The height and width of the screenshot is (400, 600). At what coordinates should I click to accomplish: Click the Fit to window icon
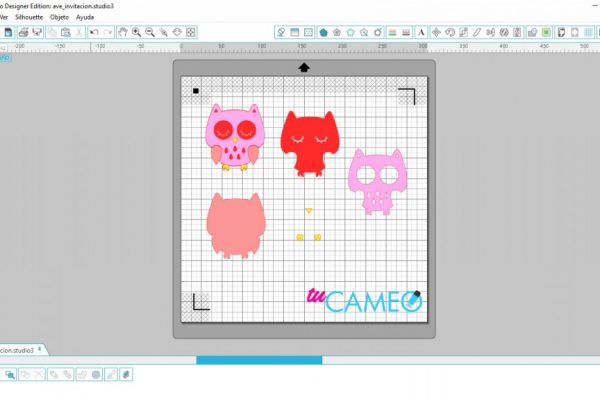click(191, 33)
